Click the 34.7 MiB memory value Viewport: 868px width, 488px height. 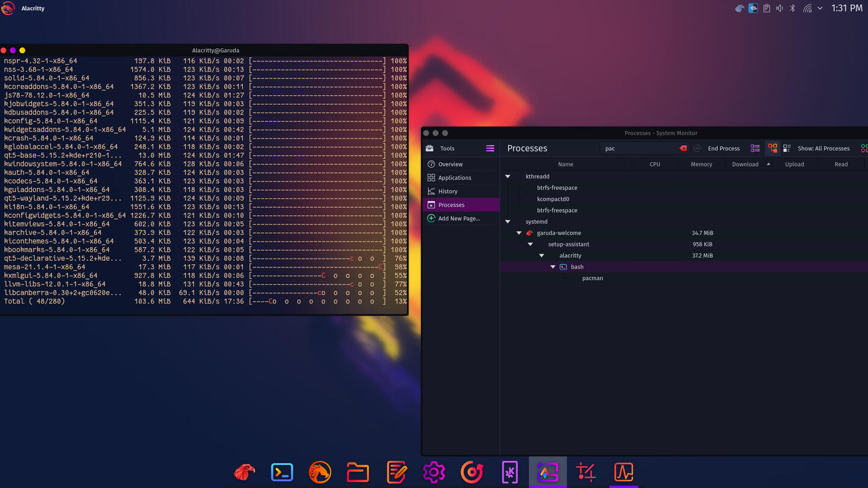(702, 233)
